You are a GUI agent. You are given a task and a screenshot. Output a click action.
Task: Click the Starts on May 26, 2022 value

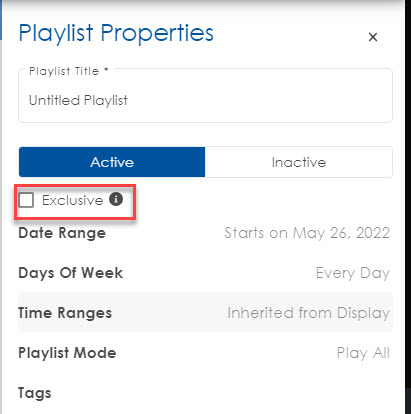point(307,233)
